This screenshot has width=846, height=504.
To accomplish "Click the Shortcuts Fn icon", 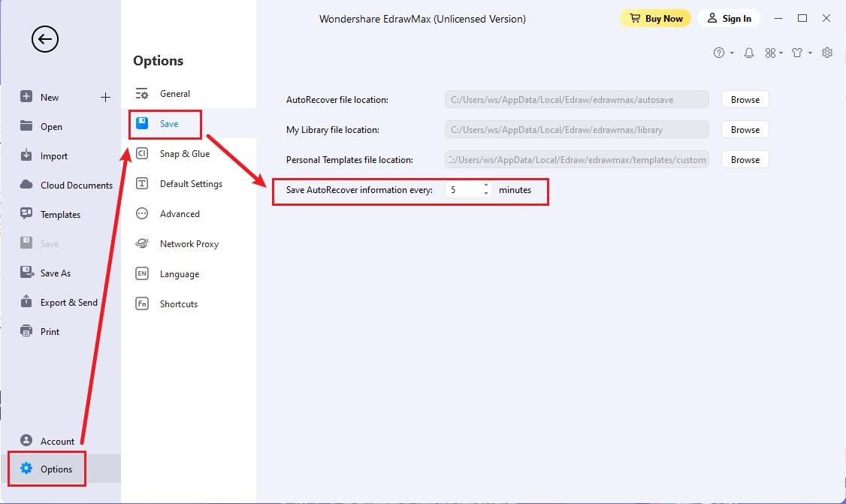I will click(x=141, y=303).
